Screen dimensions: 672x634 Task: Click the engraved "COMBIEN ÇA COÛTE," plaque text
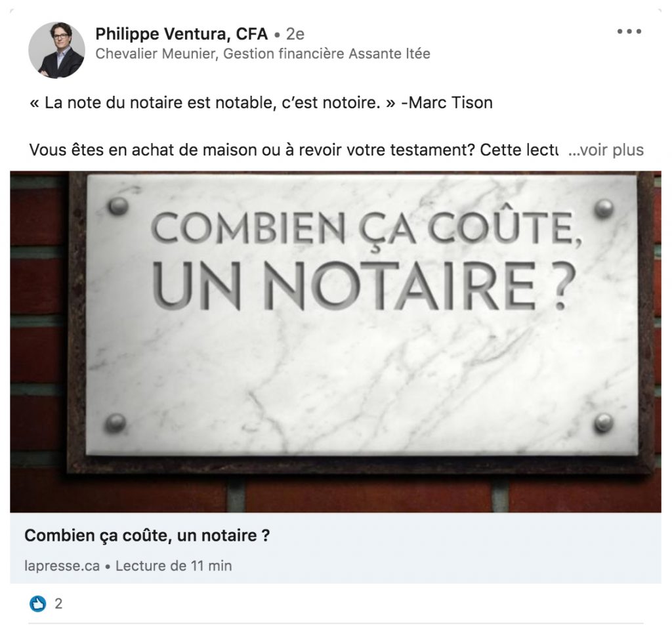point(367,229)
